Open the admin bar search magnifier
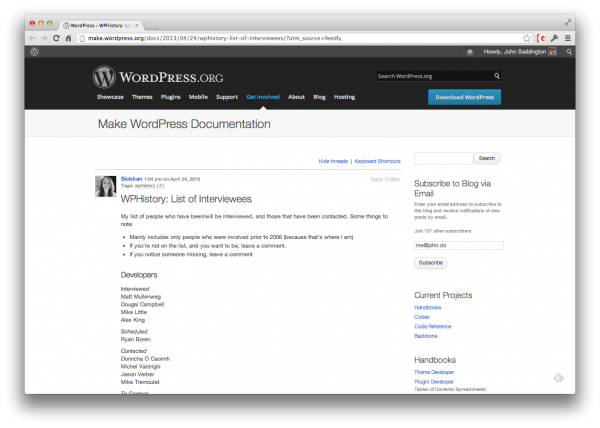The height and width of the screenshot is (428, 600). coord(569,52)
